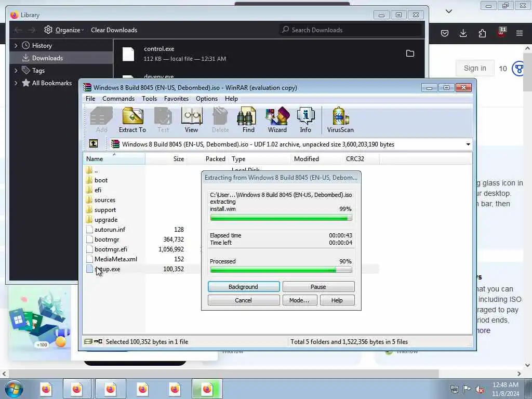
Task: Click the network icon in system tray
Action: pyautogui.click(x=454, y=390)
